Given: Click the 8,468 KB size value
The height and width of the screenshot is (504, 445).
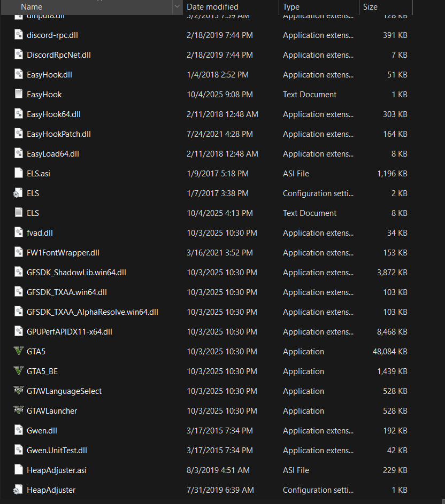Looking at the screenshot, I should point(392,332).
